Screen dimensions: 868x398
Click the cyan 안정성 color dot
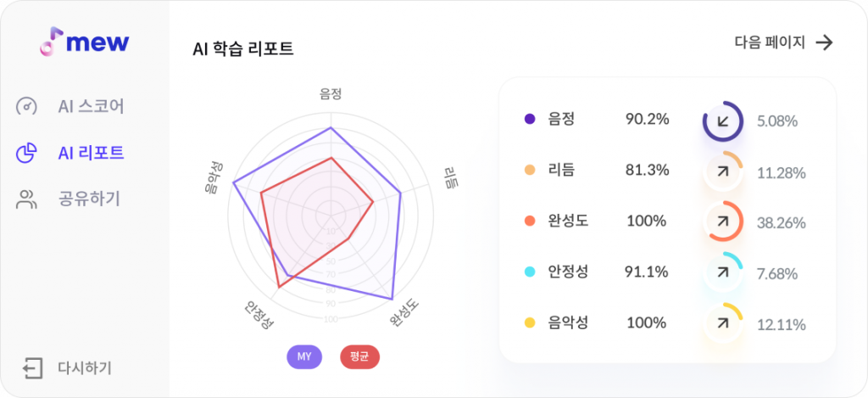click(x=530, y=272)
